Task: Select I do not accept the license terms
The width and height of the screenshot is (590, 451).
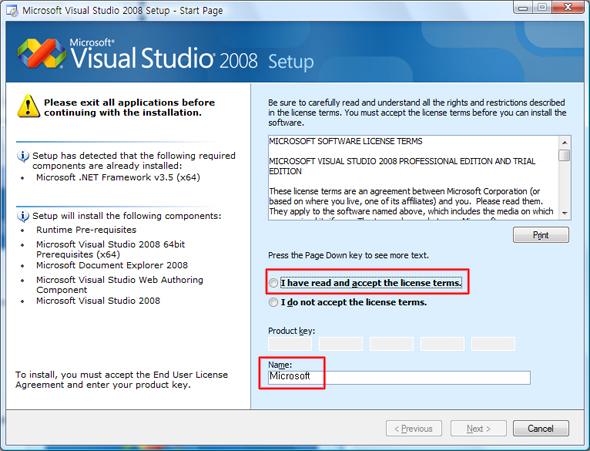Action: [x=274, y=302]
